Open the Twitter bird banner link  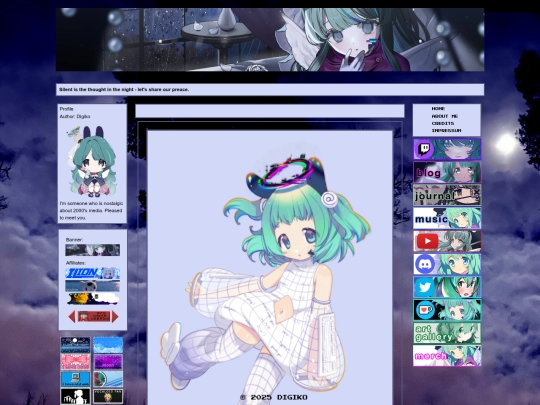(x=447, y=287)
